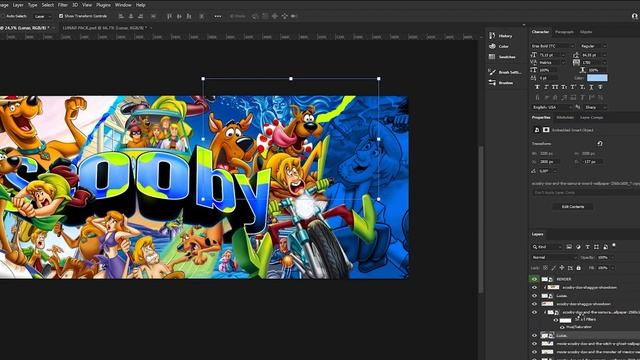Open the Normal blend mode dropdown
The width and height of the screenshot is (640, 360).
click(x=554, y=258)
